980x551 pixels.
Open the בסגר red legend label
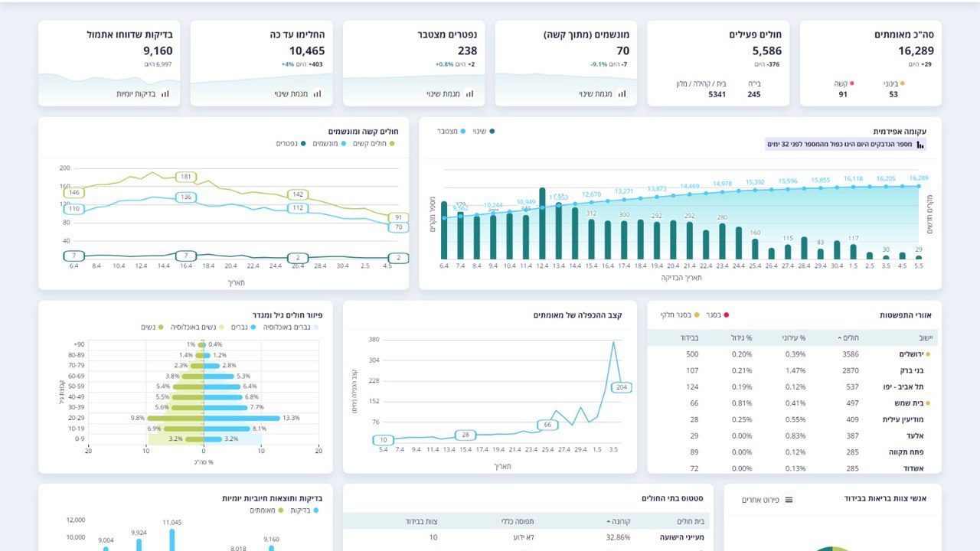[717, 315]
